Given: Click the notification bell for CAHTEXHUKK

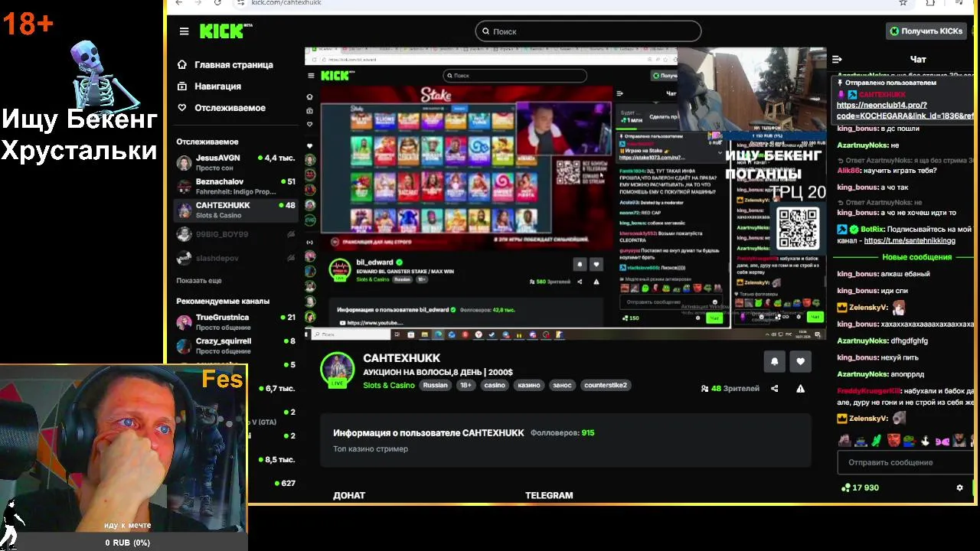Looking at the screenshot, I should [774, 361].
